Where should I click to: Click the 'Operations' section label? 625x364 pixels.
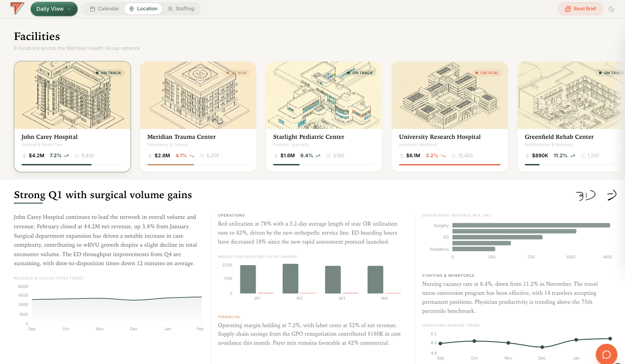(231, 215)
